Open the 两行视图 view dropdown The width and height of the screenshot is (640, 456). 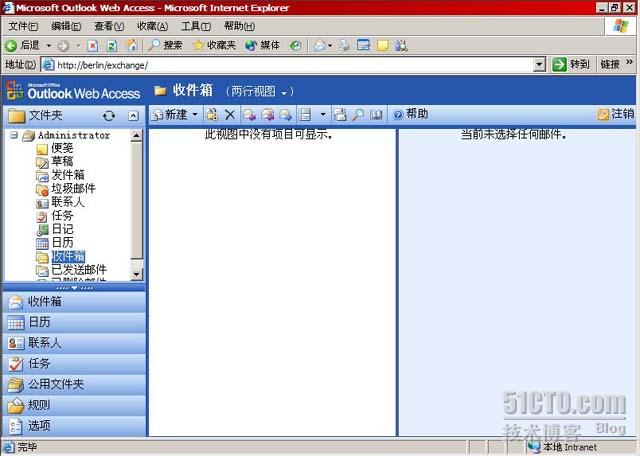pos(260,91)
